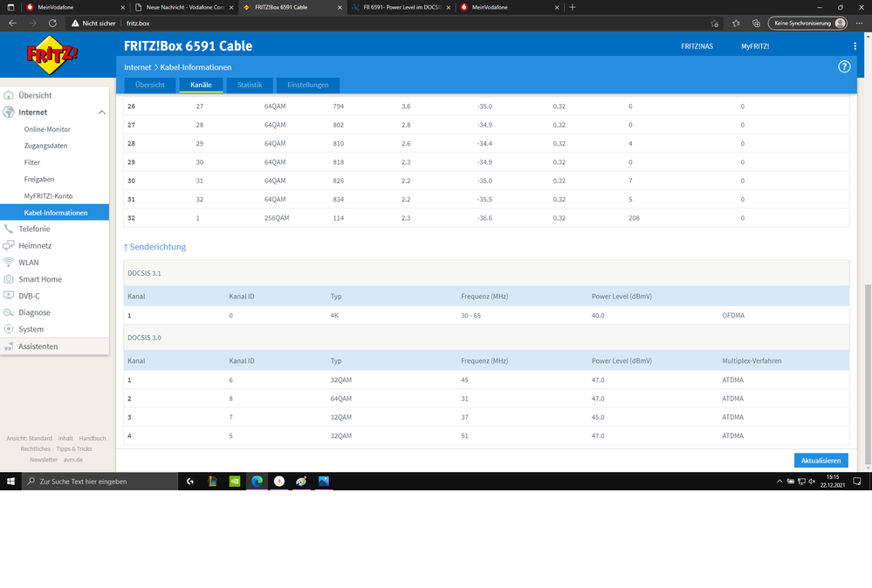872x588 pixels.
Task: Open MyFRITZ!-Konto in the sidebar
Action: pyautogui.click(x=48, y=195)
